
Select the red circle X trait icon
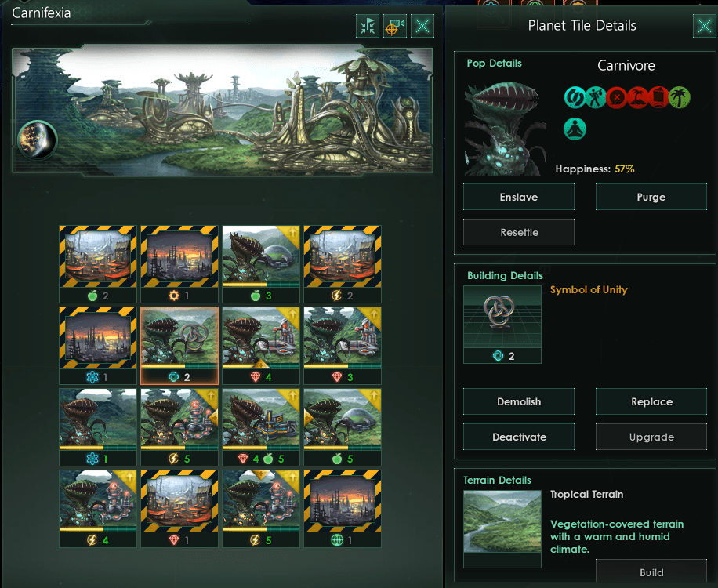[616, 97]
